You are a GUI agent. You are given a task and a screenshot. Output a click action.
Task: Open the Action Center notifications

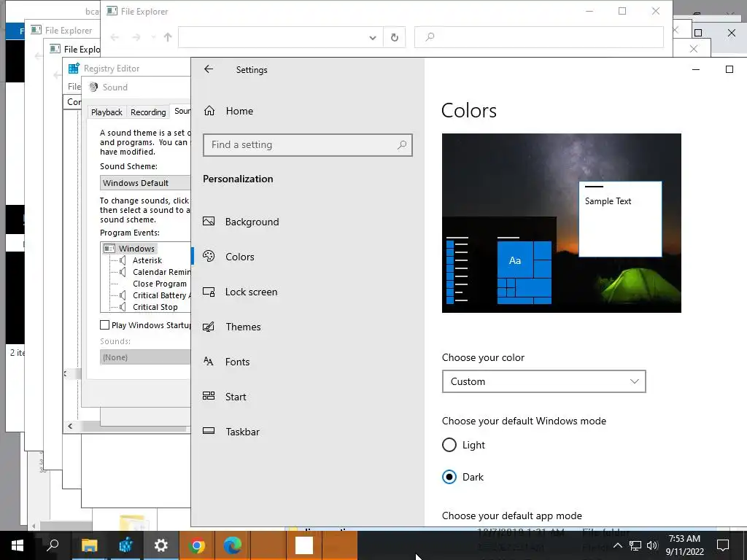pos(723,545)
